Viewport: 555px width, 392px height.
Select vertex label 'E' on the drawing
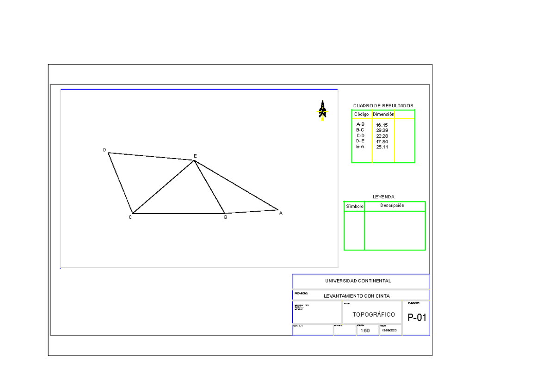195,156
